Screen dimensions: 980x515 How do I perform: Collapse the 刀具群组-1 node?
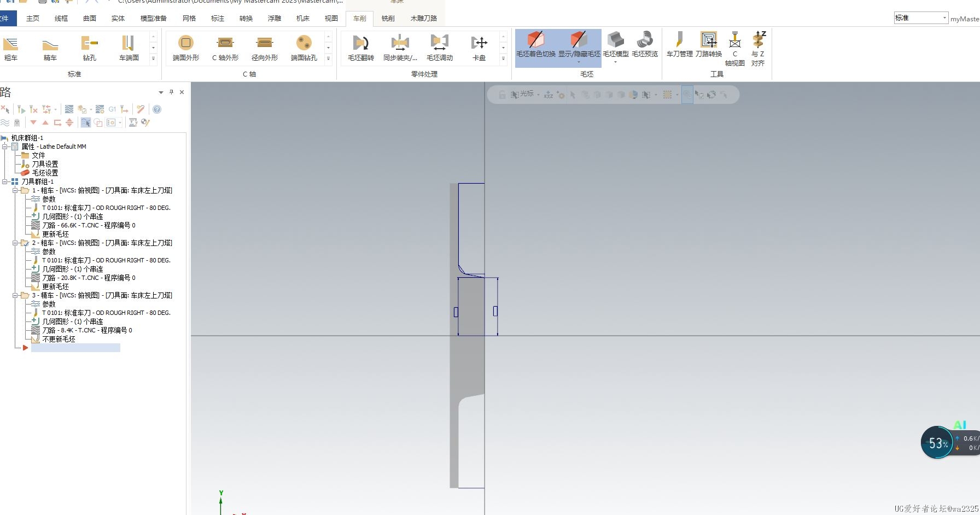point(5,182)
